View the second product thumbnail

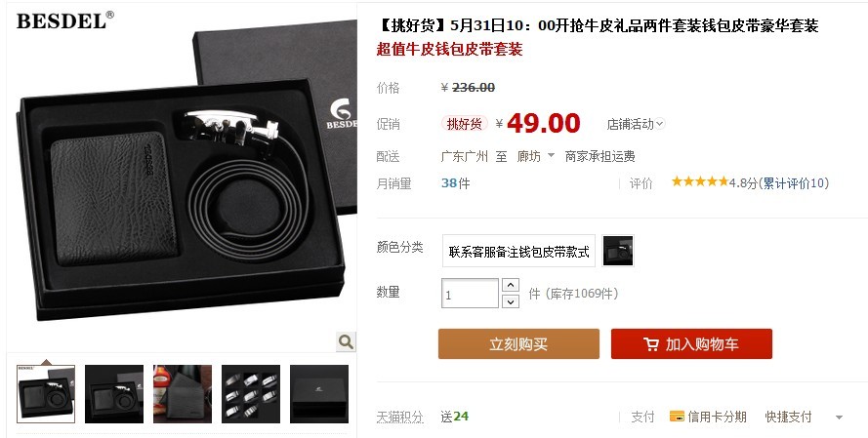(114, 394)
